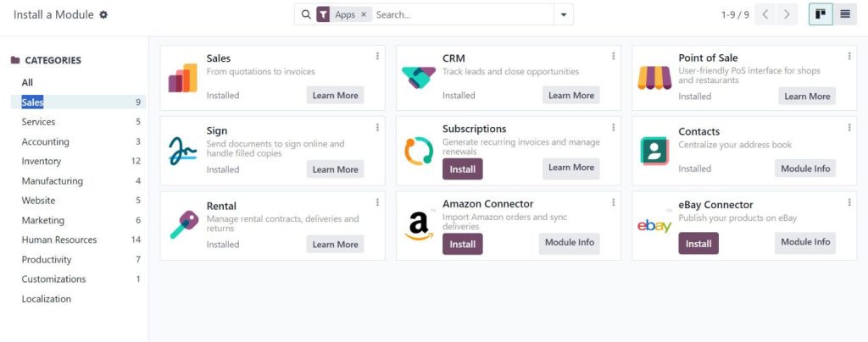Open the Sales card three-dot menu

pos(377,56)
